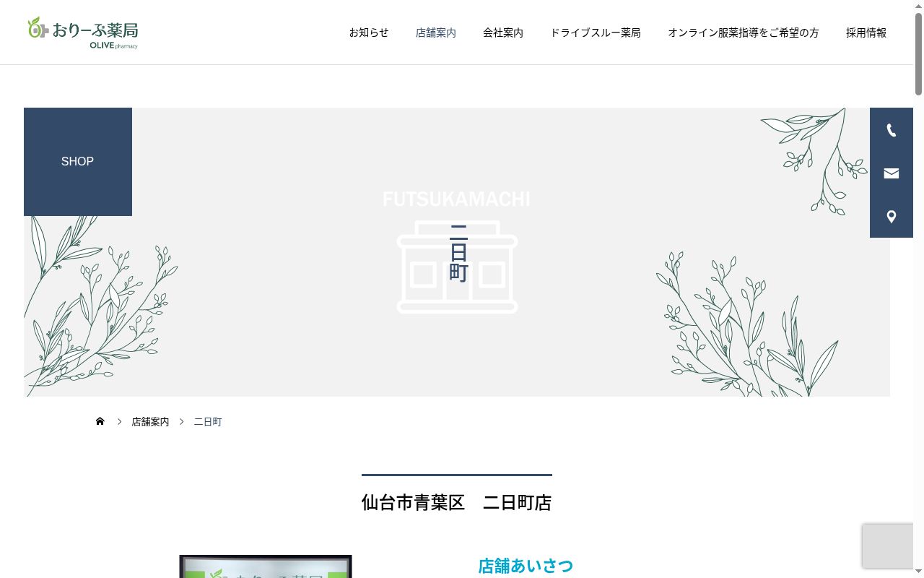Image resolution: width=924 pixels, height=578 pixels.
Task: Click the store photo thumbnail
Action: (x=266, y=566)
